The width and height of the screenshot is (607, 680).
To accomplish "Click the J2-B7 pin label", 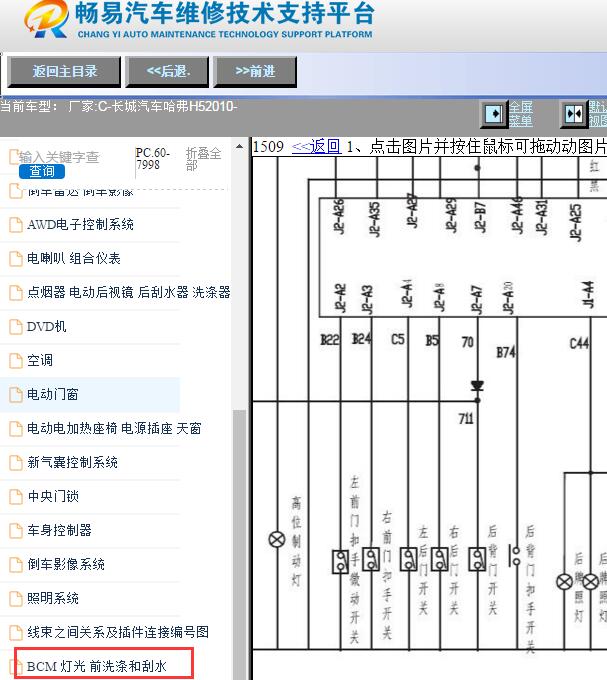I will pyautogui.click(x=480, y=217).
